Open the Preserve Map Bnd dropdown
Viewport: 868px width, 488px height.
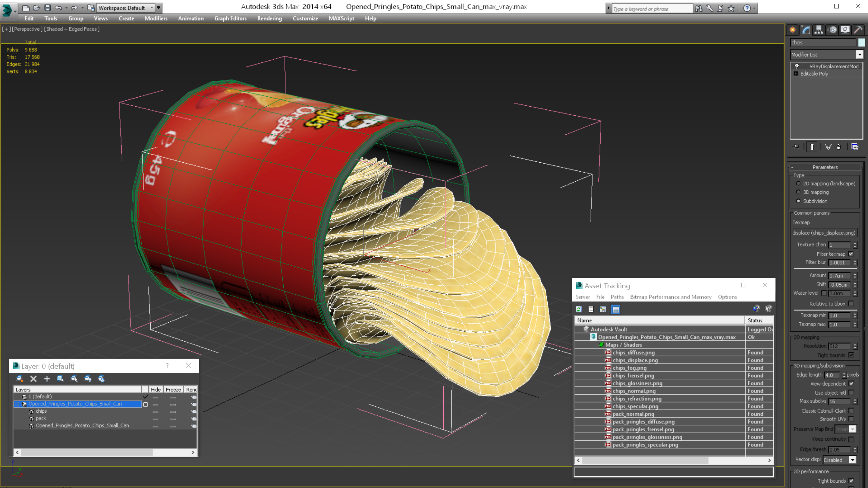852,429
